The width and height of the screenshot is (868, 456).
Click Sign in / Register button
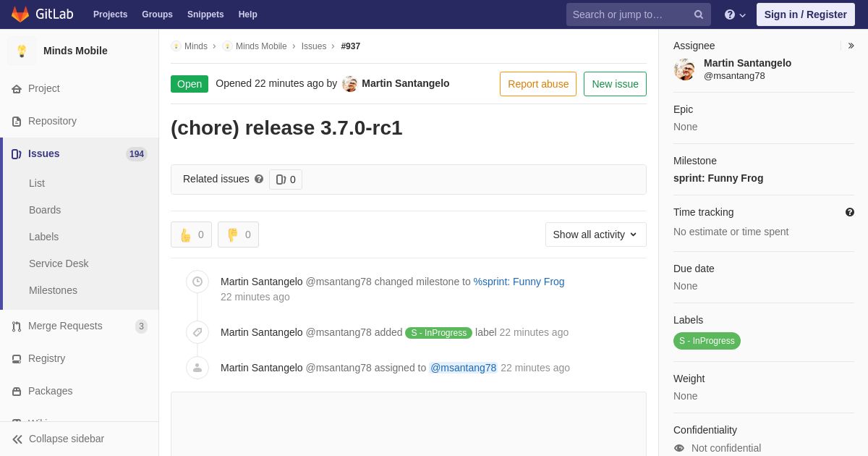coord(806,14)
